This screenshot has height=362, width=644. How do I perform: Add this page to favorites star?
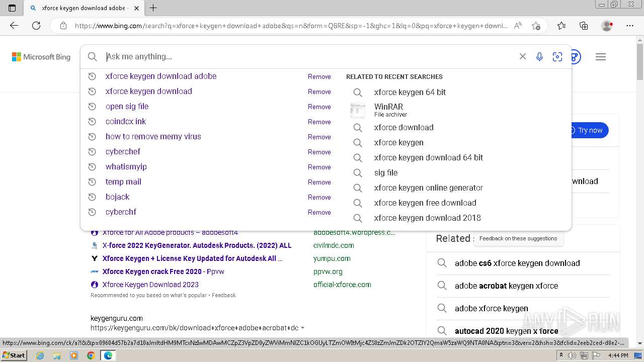pos(536,26)
